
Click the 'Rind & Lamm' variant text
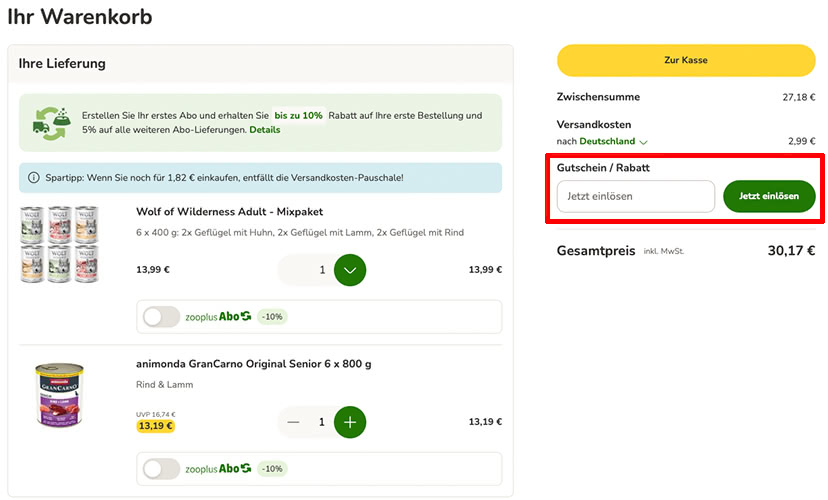[x=164, y=385]
